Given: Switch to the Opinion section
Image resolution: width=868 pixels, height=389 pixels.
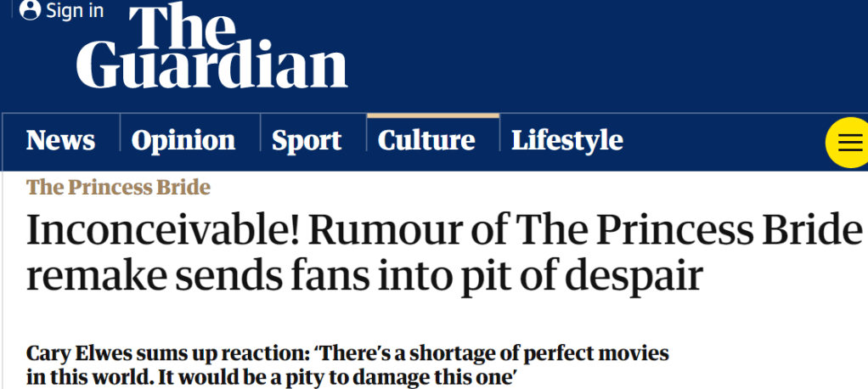Looking at the screenshot, I should (183, 140).
